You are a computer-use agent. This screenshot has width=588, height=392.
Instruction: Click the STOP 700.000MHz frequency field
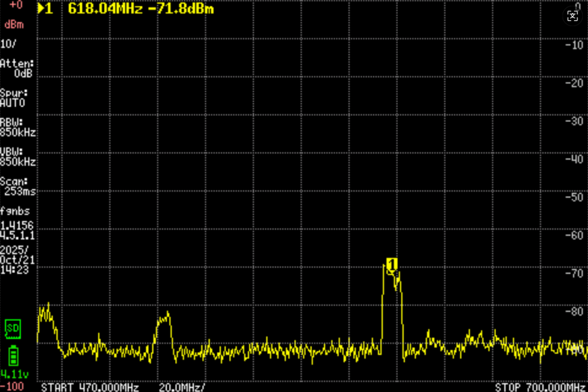540,387
